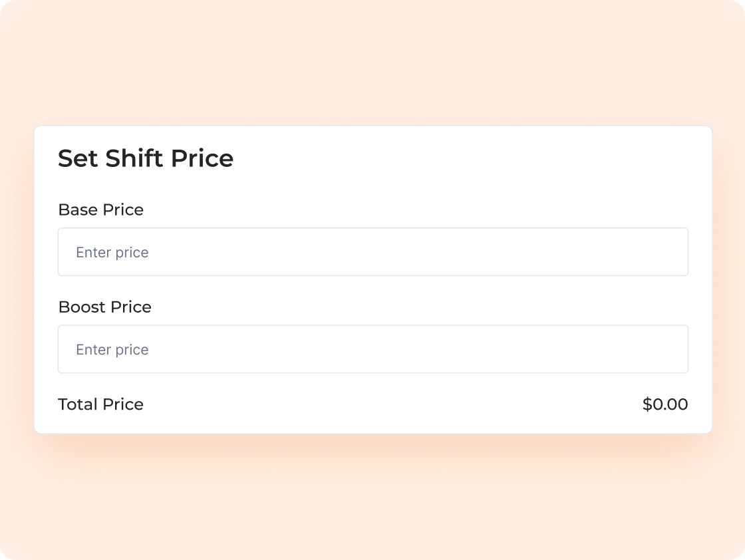Click the middle of Base Price text box
The width and height of the screenshot is (745, 560).
click(x=372, y=252)
